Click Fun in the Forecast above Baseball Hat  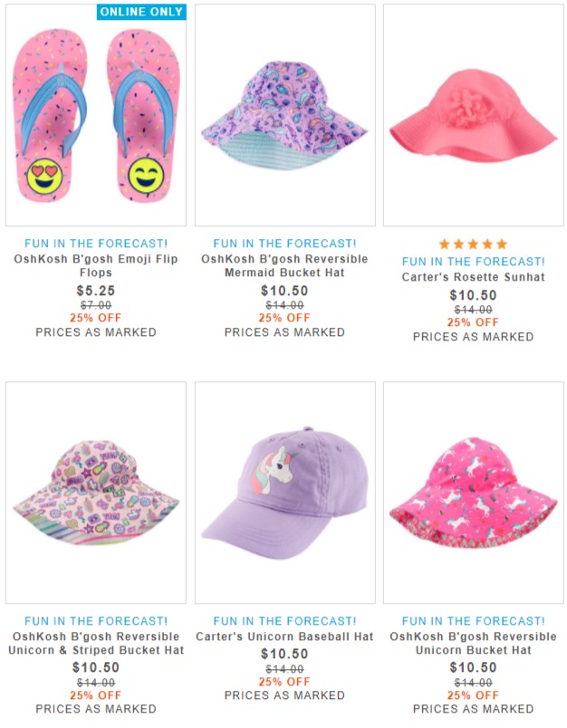pyautogui.click(x=284, y=621)
